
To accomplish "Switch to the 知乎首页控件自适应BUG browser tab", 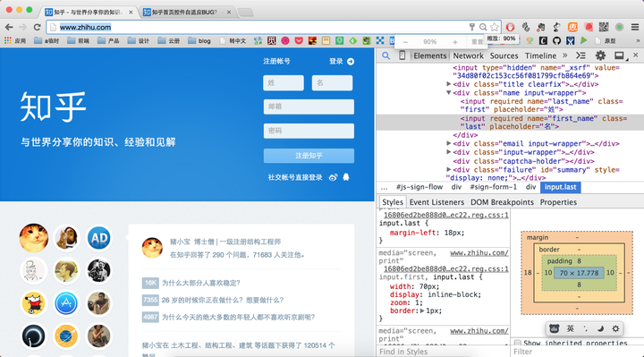I will click(186, 12).
